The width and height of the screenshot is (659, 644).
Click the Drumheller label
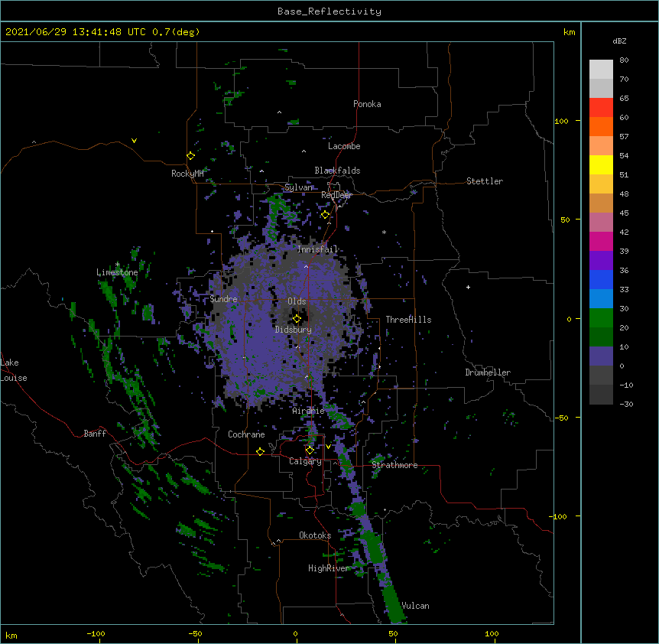[488, 372]
